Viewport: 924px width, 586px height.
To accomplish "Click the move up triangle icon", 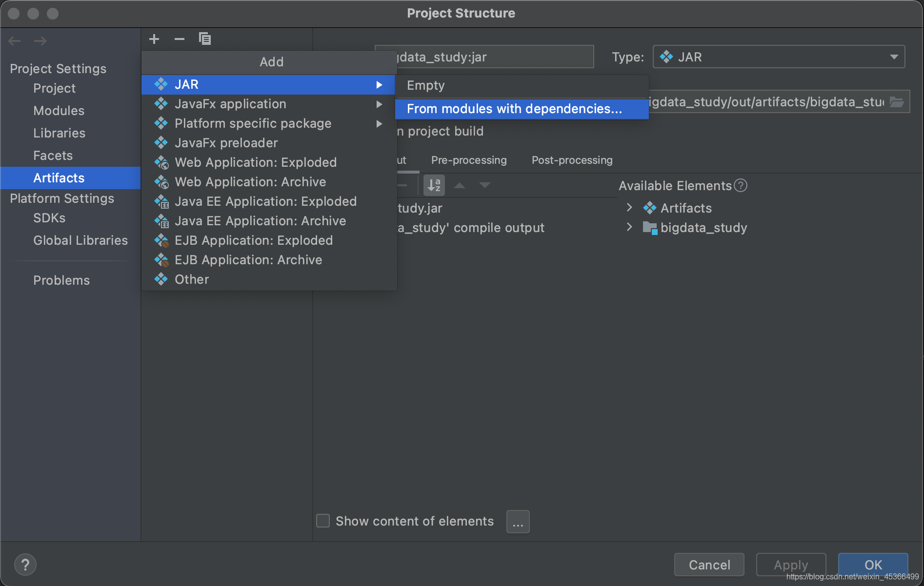I will tap(460, 185).
